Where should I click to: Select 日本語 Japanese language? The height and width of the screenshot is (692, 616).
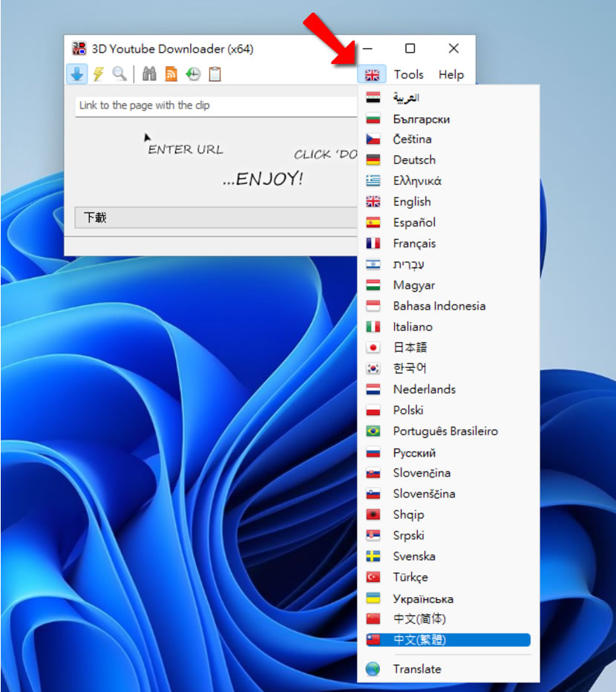point(448,347)
